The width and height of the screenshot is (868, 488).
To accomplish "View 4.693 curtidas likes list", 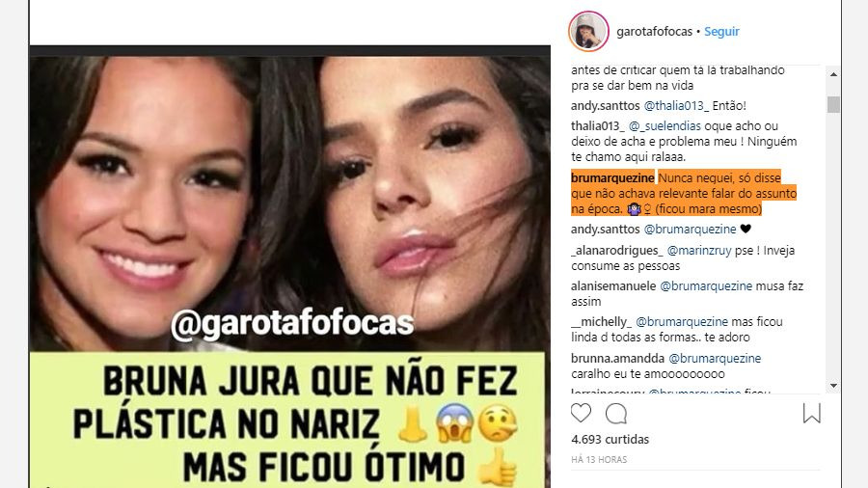I will pos(610,440).
